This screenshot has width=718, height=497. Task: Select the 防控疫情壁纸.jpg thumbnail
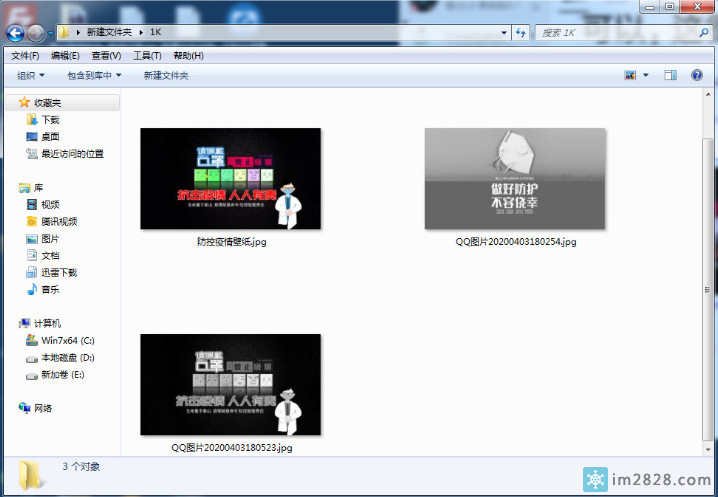(230, 179)
